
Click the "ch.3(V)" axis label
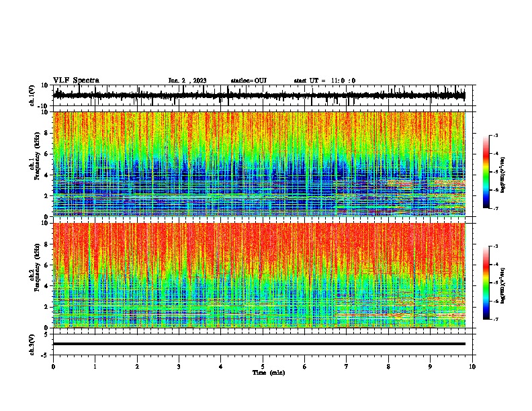click(x=32, y=345)
